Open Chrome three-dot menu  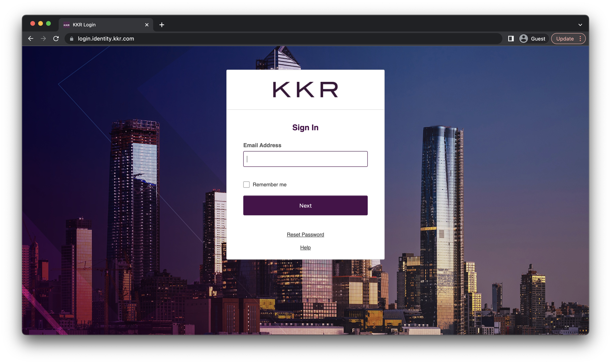[x=580, y=39]
